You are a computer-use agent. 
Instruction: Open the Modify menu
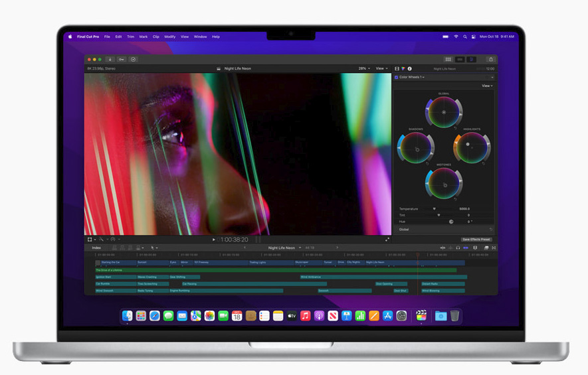point(170,37)
